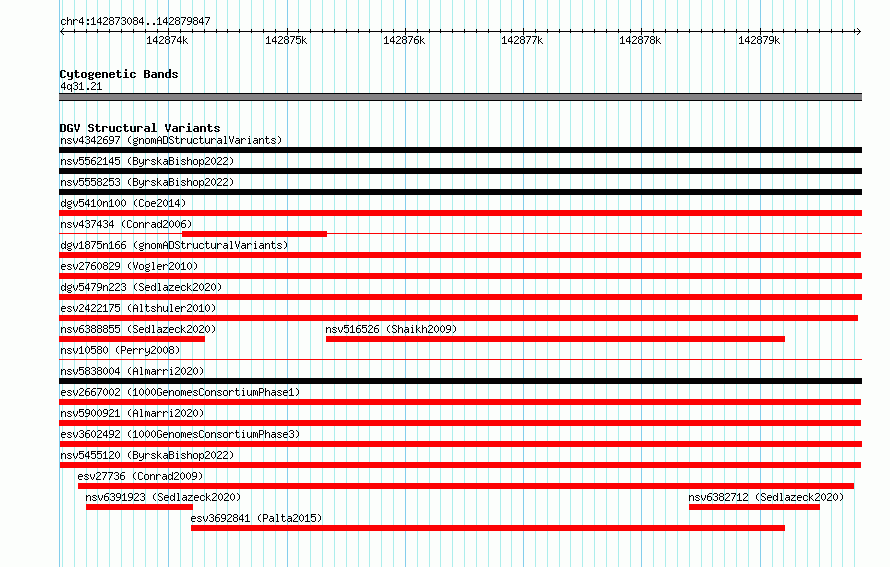Screen dimensions: 890x567
Task: Click the esv27736 Conrad2009 label
Action: (x=140, y=476)
